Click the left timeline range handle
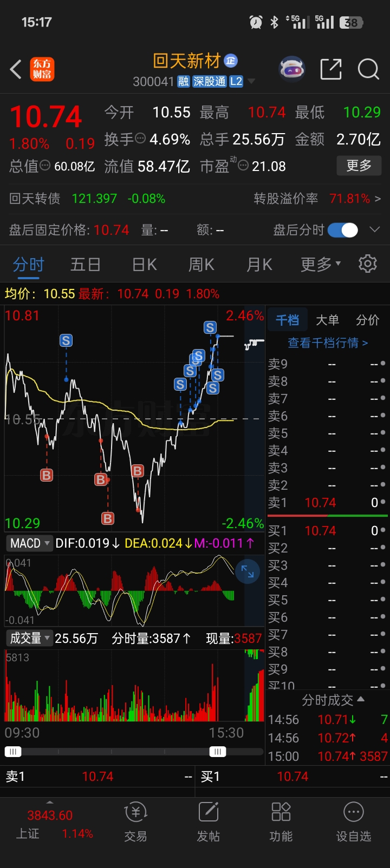The height and width of the screenshot is (868, 390). coord(12,752)
